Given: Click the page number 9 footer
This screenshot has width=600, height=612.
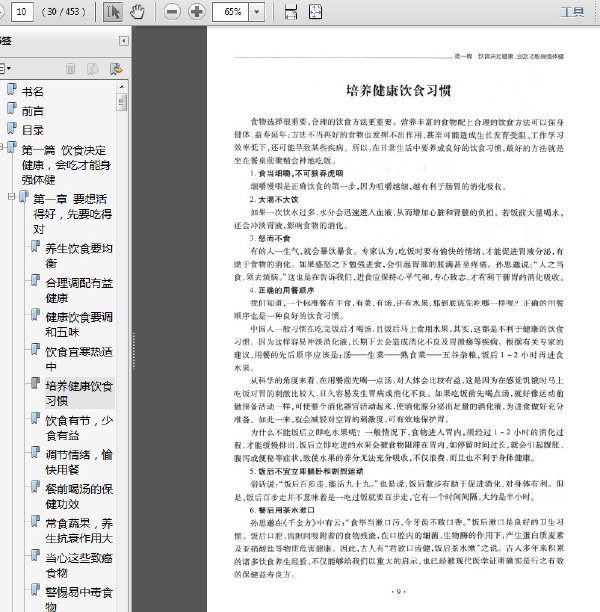Looking at the screenshot, I should click(399, 592).
